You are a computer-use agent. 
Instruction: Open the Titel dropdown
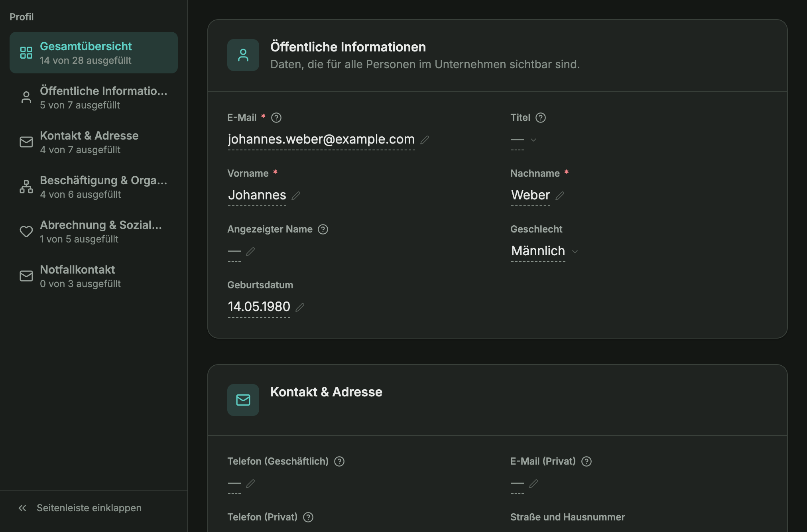[524, 140]
